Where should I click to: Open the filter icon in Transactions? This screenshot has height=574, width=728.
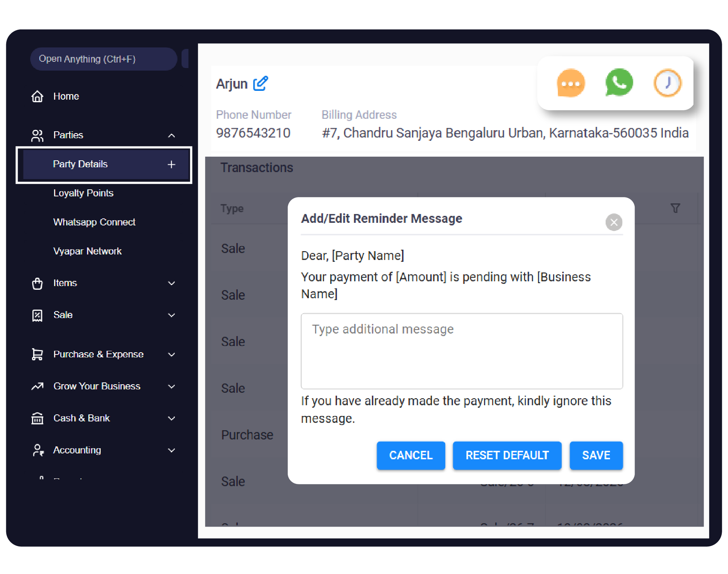pos(676,208)
